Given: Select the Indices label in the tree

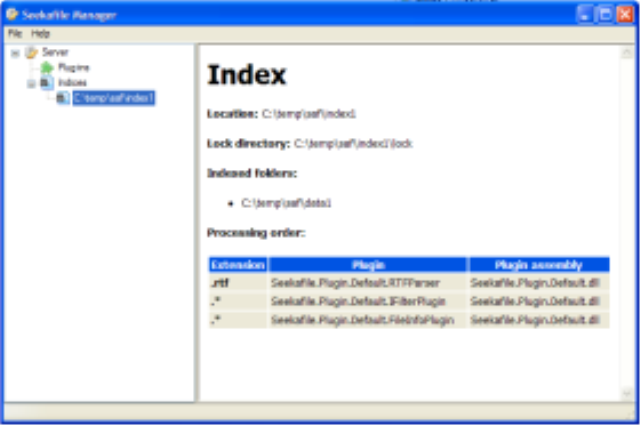Looking at the screenshot, I should click(72, 83).
